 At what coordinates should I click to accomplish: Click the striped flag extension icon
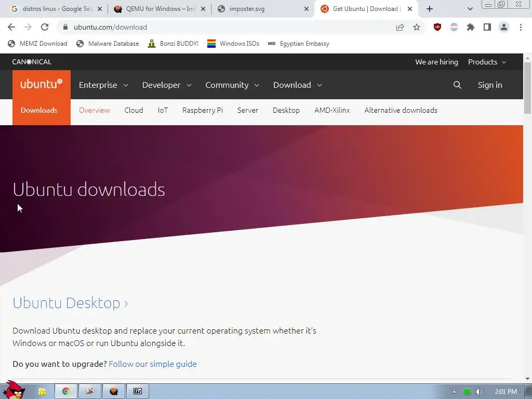coord(454,27)
